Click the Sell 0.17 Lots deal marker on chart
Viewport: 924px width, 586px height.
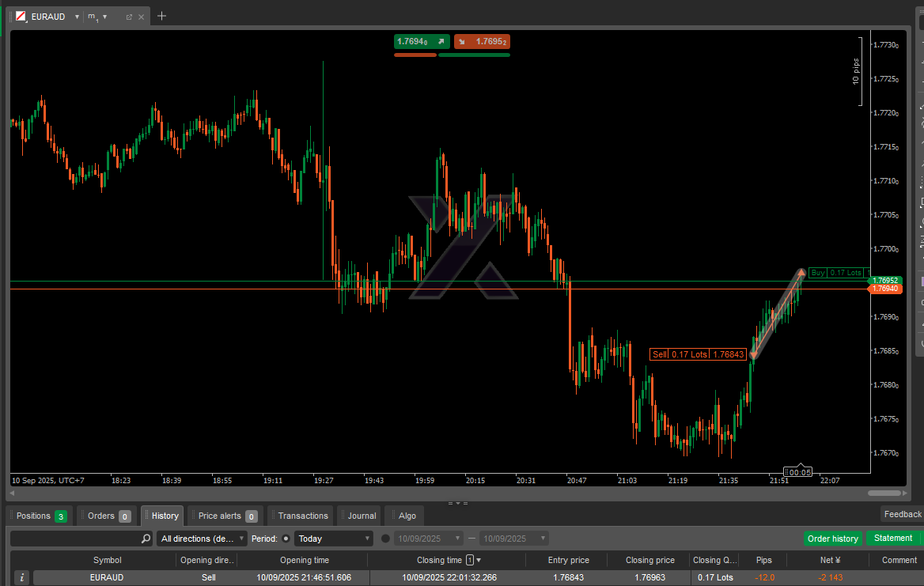[697, 354]
